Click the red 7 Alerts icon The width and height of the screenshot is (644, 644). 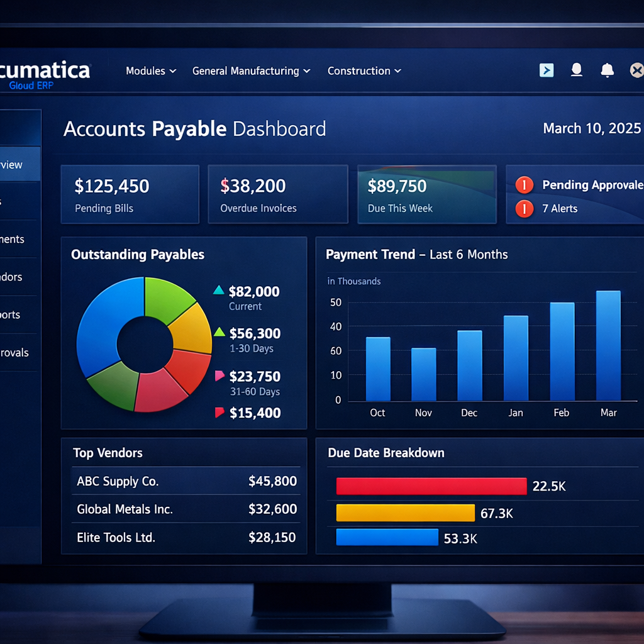(x=524, y=208)
